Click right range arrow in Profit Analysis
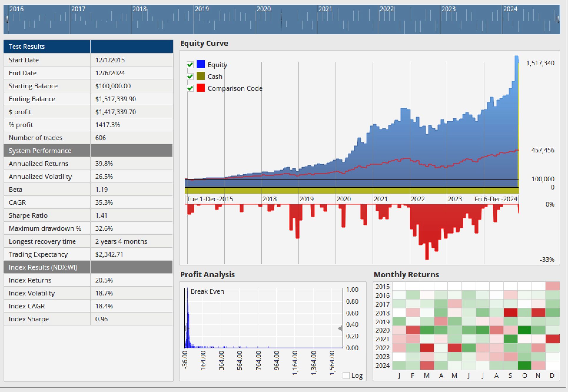The image size is (568, 392). coord(340,328)
